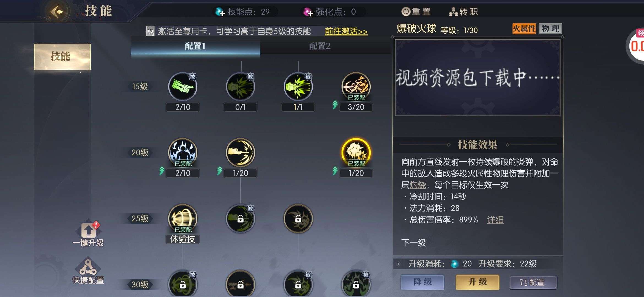Select the 1/20 cannon shot skill icon
Image resolution: width=644 pixels, height=297 pixels.
pos(241,153)
